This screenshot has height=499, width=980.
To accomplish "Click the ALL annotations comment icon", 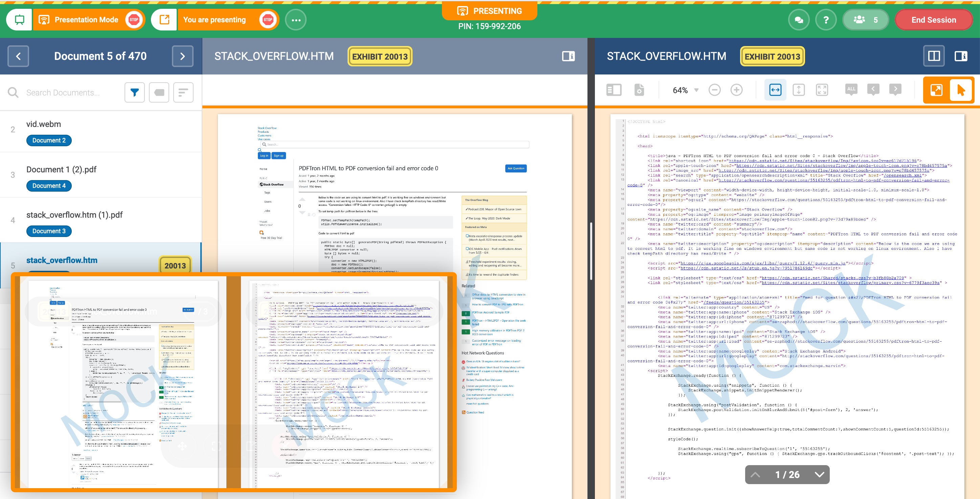I will tap(851, 90).
